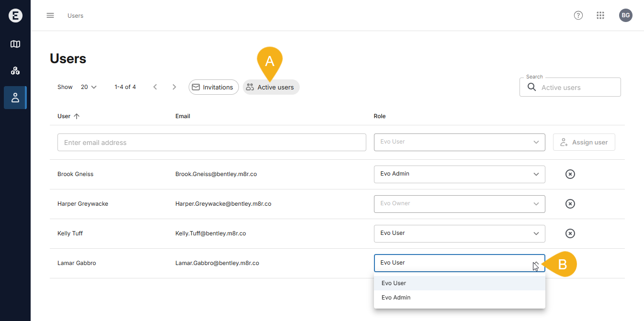Switch to the Active users tab
The image size is (644, 321).
click(271, 87)
